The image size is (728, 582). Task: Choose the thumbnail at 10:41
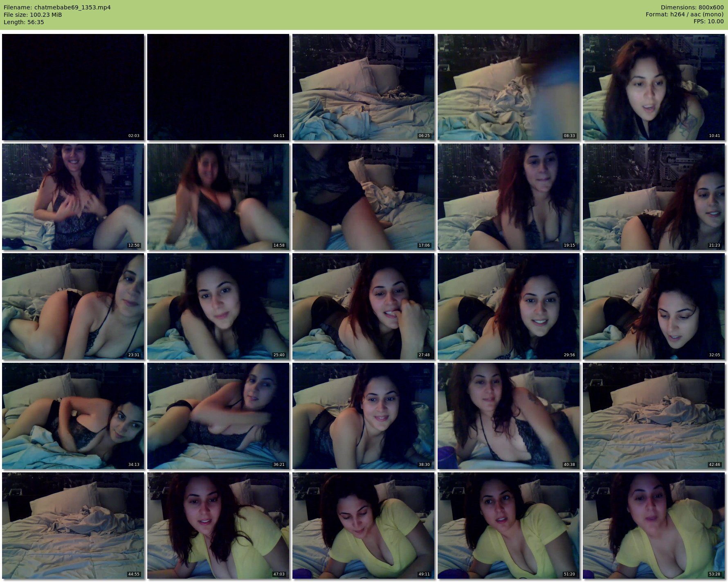(x=654, y=87)
